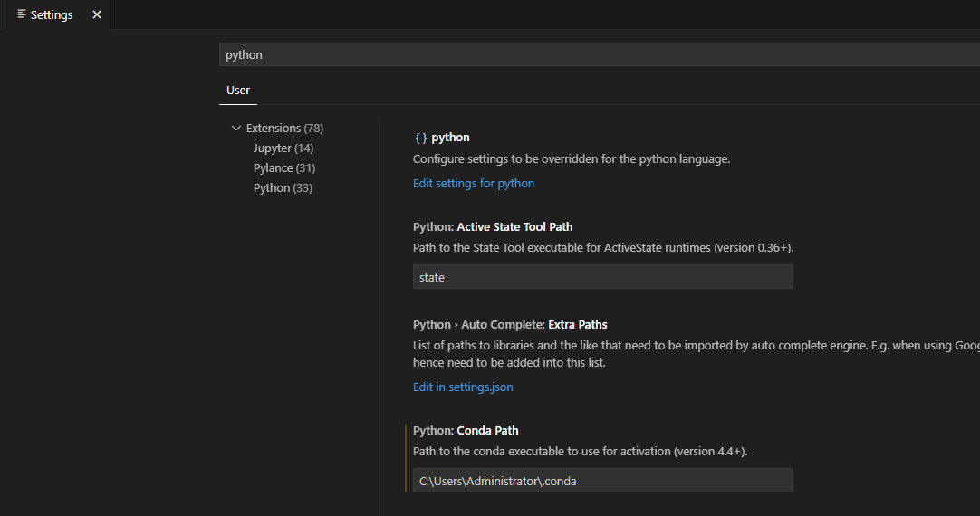Collapse the Extensions tree chevron
The width and height of the screenshot is (980, 516).
[x=236, y=129]
